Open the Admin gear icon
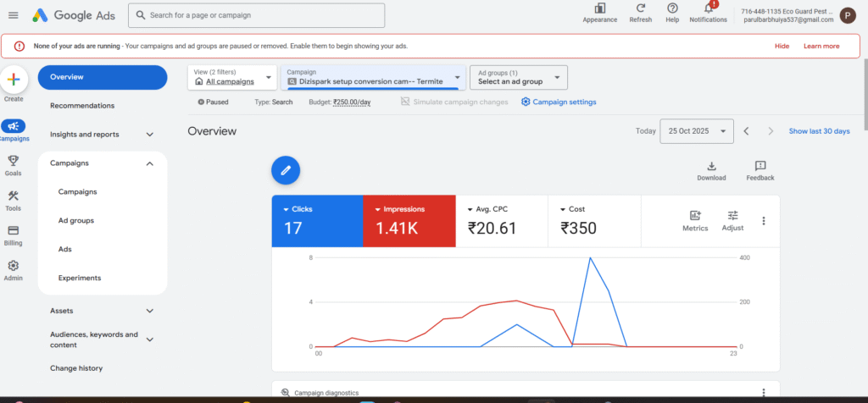 coord(14,268)
